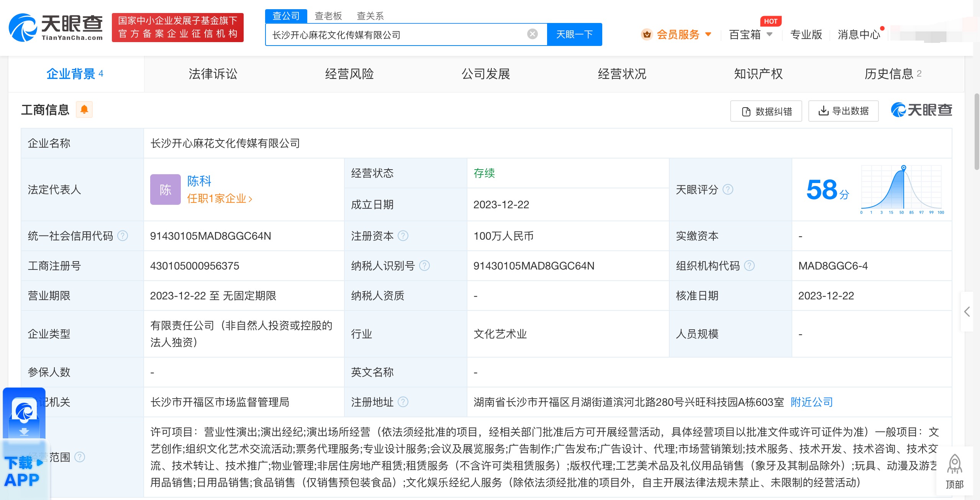Click the help icon next to 经营范围

click(x=80, y=457)
